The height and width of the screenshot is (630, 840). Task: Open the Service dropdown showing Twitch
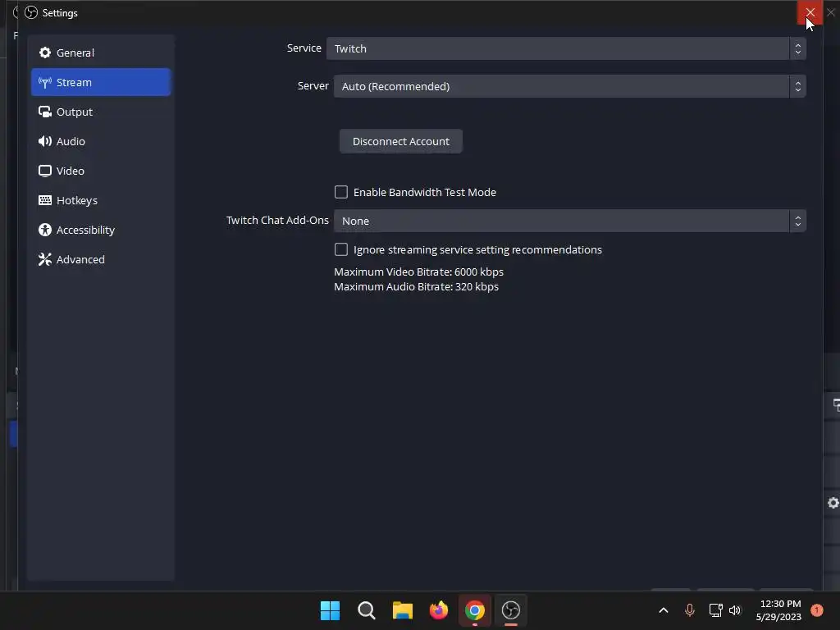(566, 48)
